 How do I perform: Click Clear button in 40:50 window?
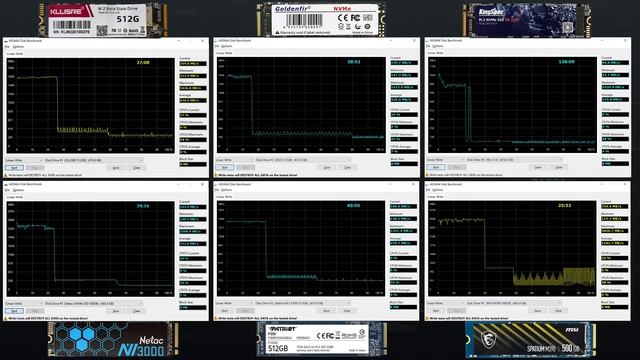point(347,311)
